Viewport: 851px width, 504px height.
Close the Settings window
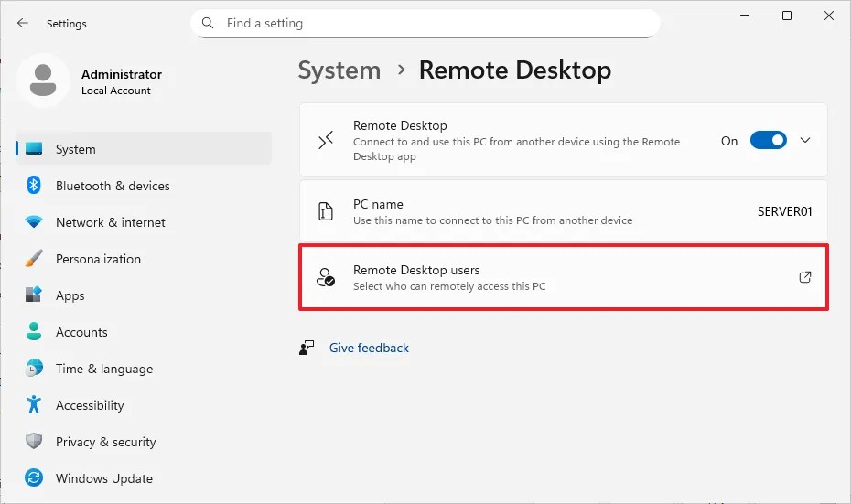[828, 16]
